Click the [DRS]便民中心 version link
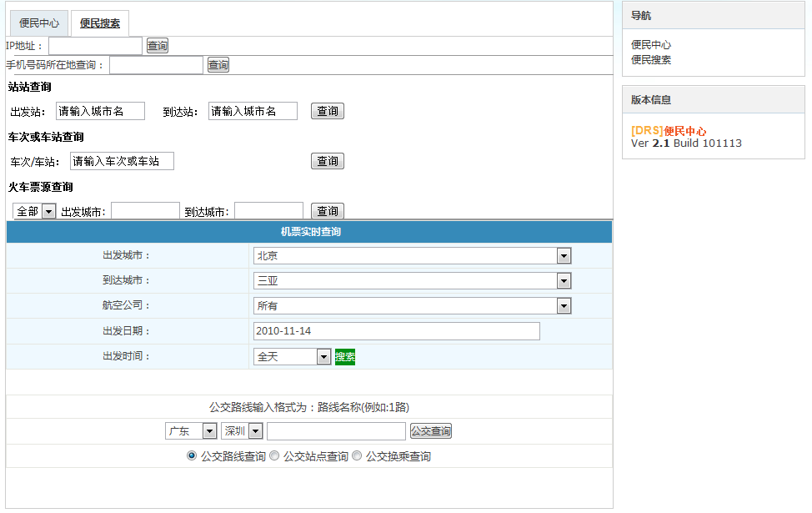The height and width of the screenshot is (513, 812). [x=669, y=131]
